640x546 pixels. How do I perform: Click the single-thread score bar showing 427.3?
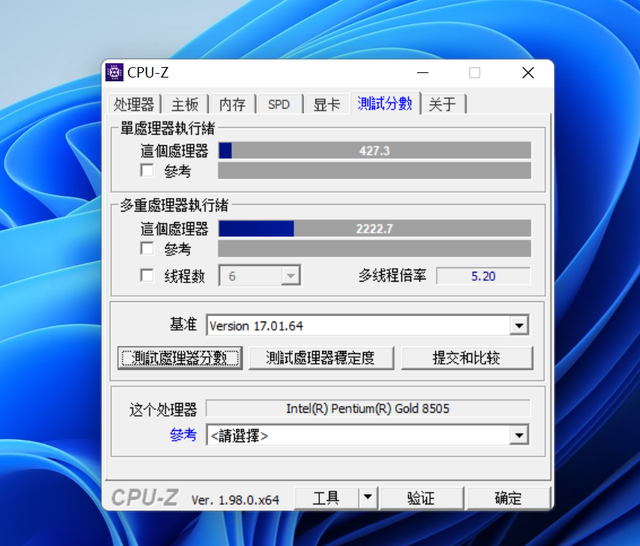coord(375,151)
